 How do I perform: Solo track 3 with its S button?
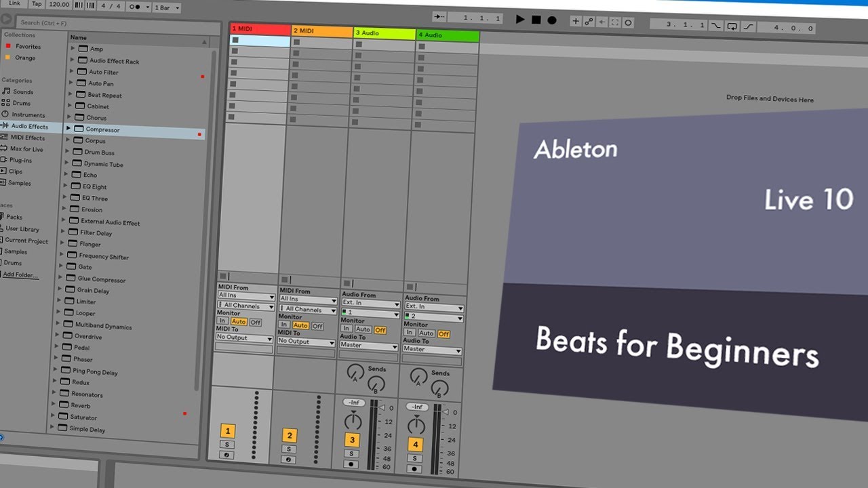351,454
